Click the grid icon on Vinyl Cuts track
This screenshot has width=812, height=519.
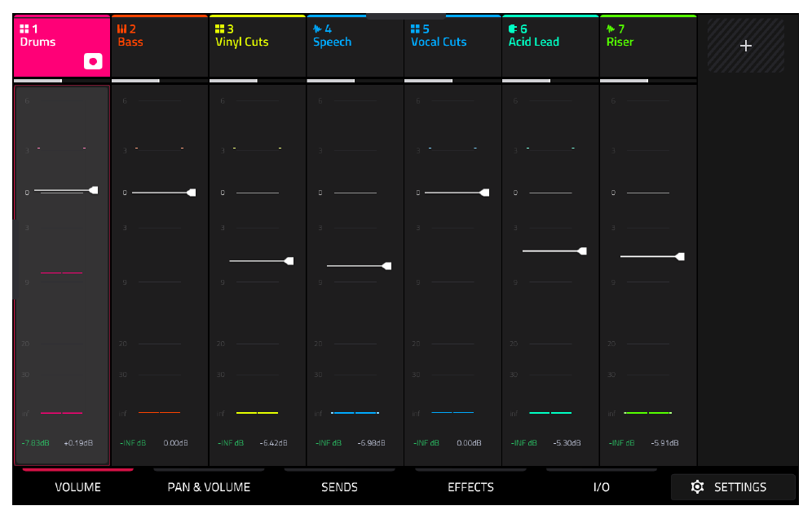[219, 29]
